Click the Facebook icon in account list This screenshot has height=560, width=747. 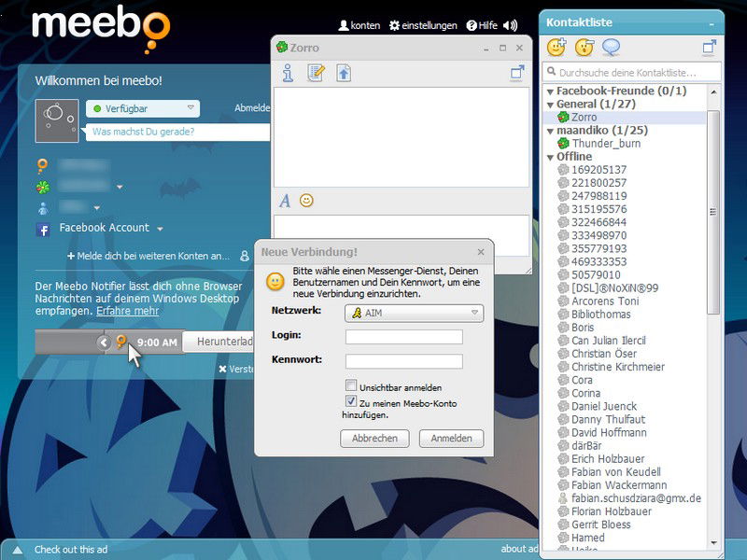point(43,230)
